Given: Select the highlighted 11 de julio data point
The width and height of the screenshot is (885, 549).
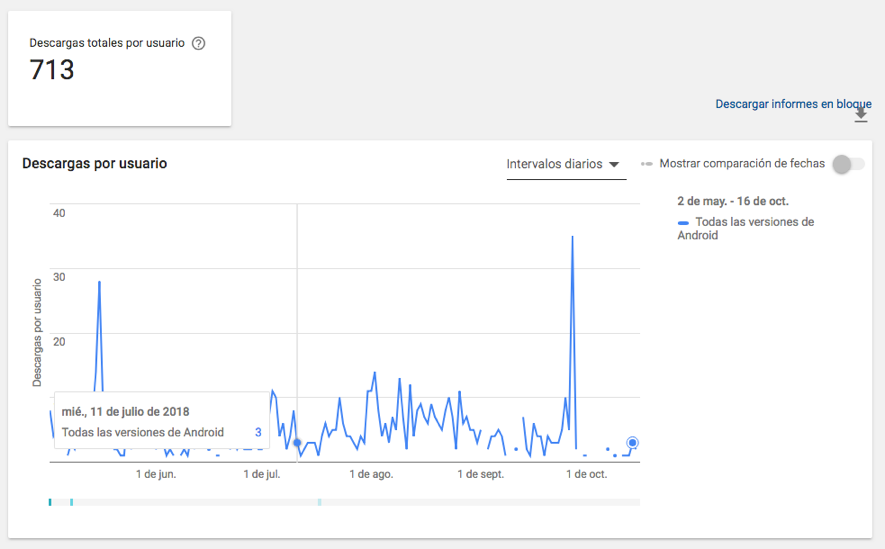Looking at the screenshot, I should [297, 443].
